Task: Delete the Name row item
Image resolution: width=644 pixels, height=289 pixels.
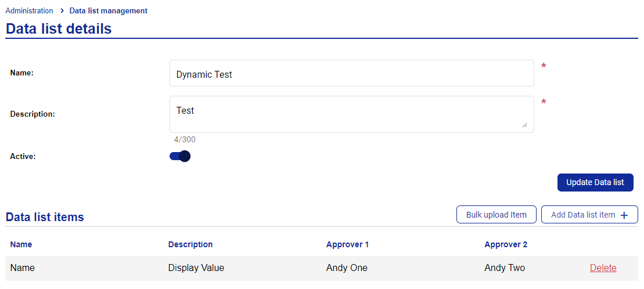Action: tap(603, 268)
